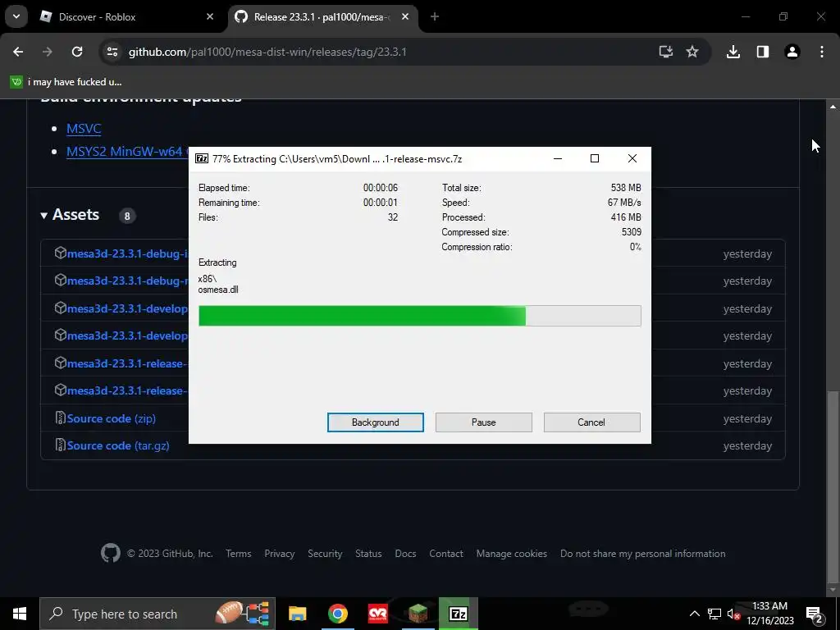
Task: Cancel the 7-Zip extraction
Action: click(591, 422)
